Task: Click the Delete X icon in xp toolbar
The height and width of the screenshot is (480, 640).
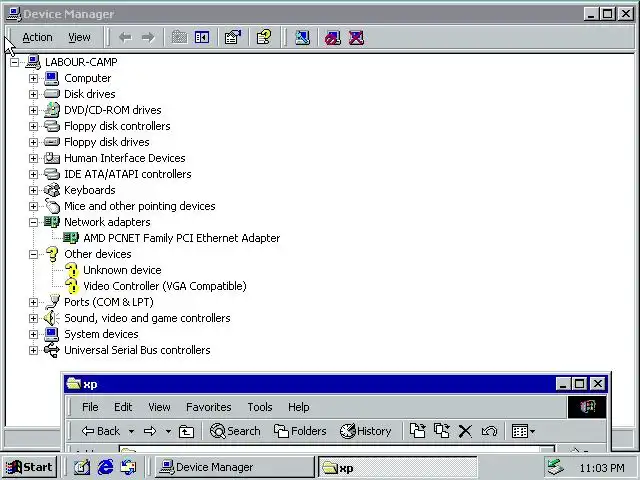Action: point(465,431)
